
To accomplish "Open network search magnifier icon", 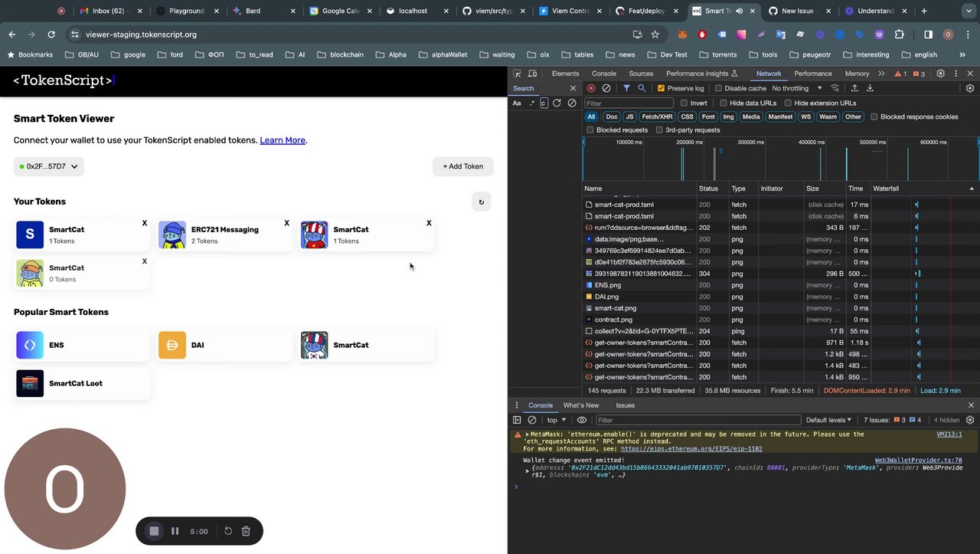I will click(642, 88).
